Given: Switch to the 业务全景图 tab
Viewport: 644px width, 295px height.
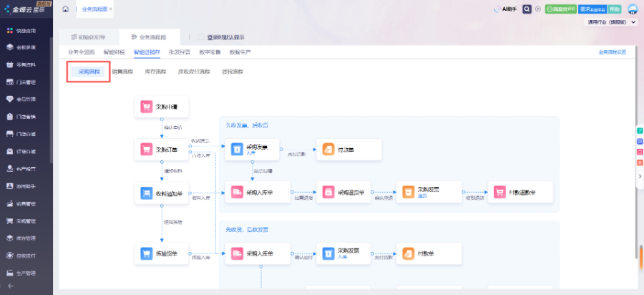Looking at the screenshot, I should tap(82, 52).
